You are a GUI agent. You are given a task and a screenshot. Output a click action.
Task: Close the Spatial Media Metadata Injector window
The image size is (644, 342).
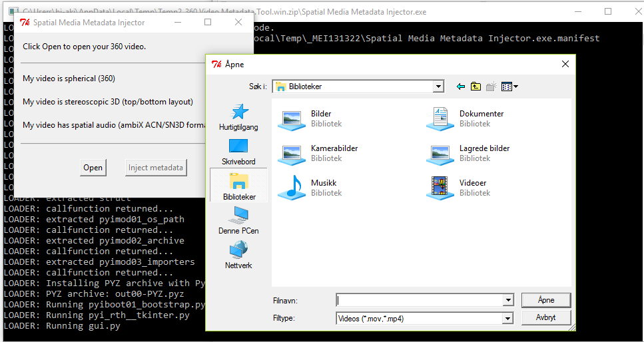[x=238, y=22]
